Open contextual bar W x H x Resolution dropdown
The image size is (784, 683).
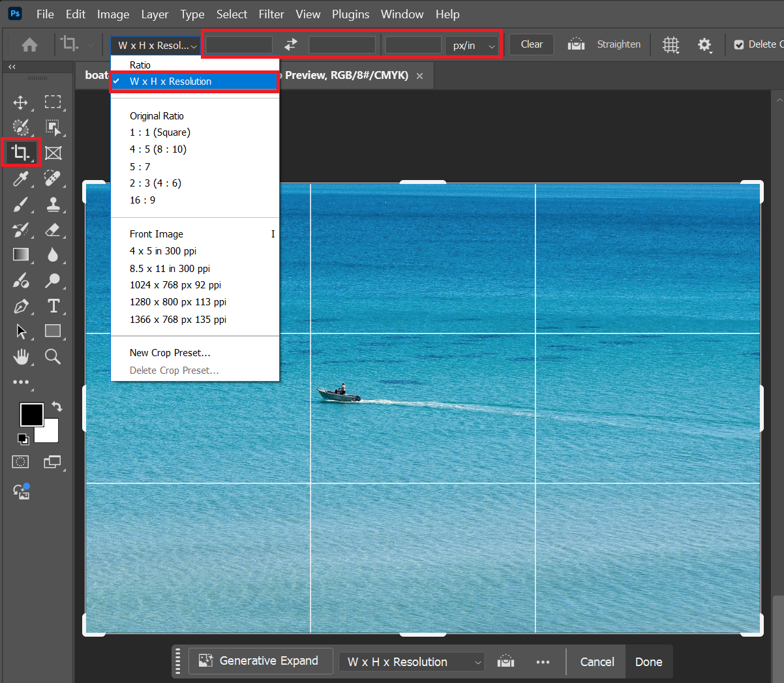tap(412, 661)
